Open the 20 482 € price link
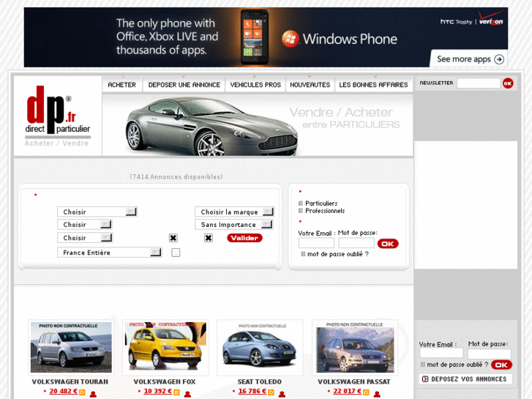532x399 pixels. coord(64,391)
